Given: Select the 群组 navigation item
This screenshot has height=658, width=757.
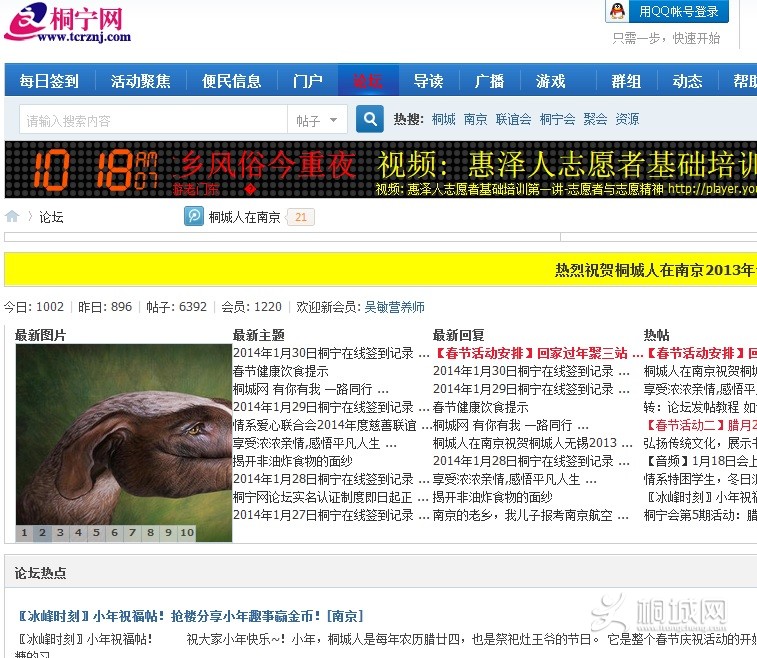Looking at the screenshot, I should click(626, 81).
